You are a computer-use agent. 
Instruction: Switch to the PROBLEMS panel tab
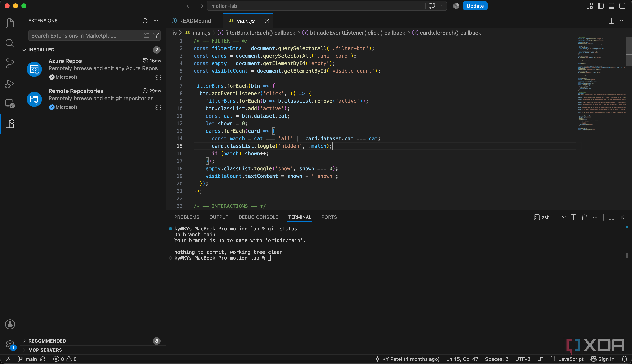click(187, 217)
